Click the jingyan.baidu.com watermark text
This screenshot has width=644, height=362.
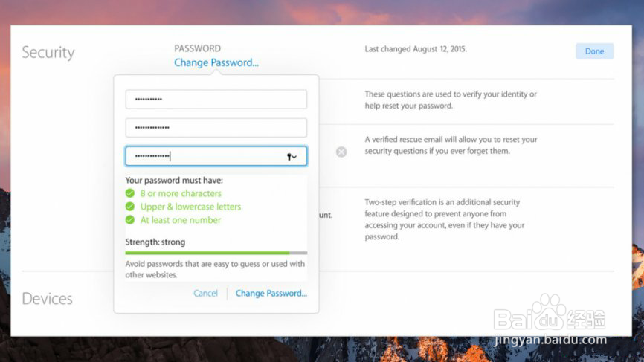550,340
